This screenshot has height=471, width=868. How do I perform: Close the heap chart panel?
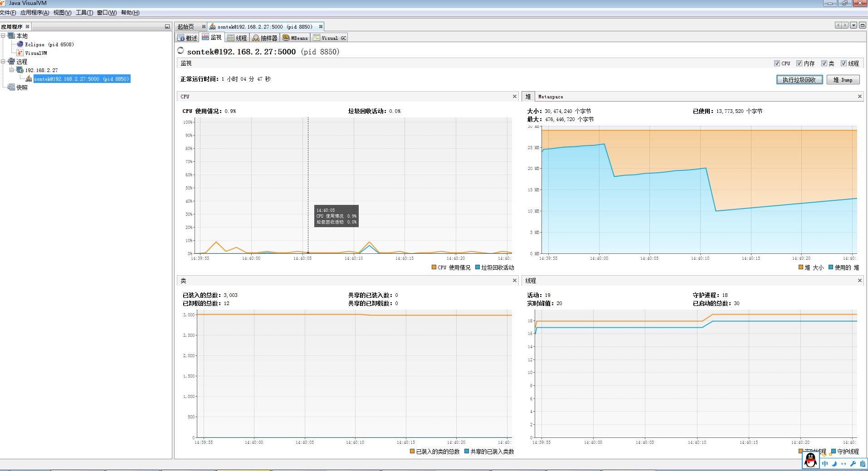click(x=859, y=96)
